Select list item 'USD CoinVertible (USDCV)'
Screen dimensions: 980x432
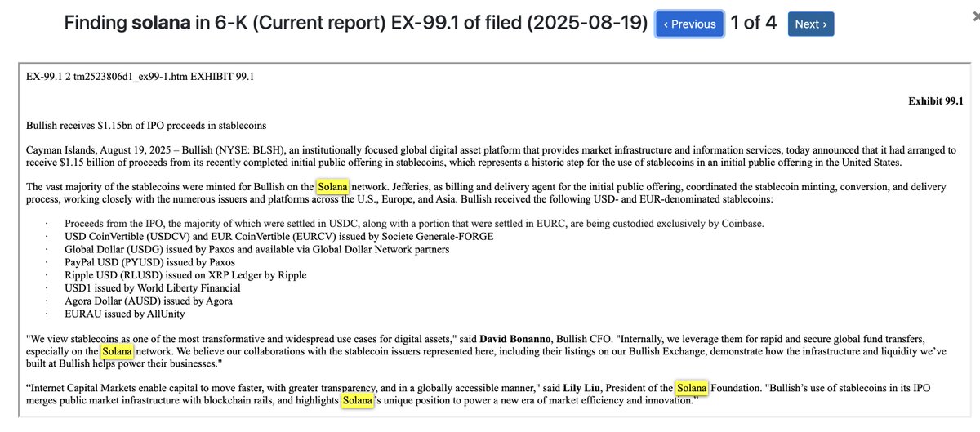tap(279, 237)
